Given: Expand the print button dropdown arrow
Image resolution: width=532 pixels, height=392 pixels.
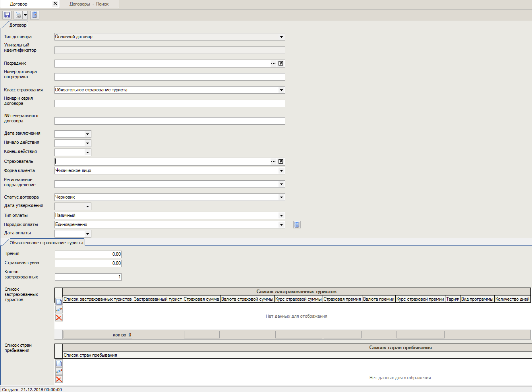Looking at the screenshot, I should [25, 15].
